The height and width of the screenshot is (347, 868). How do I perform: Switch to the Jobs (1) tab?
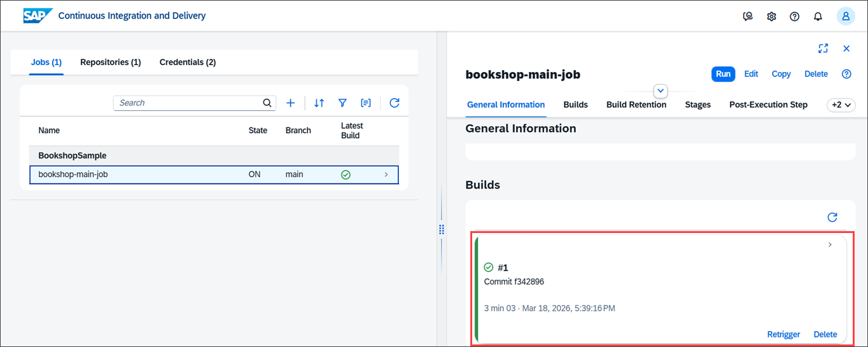click(x=46, y=62)
